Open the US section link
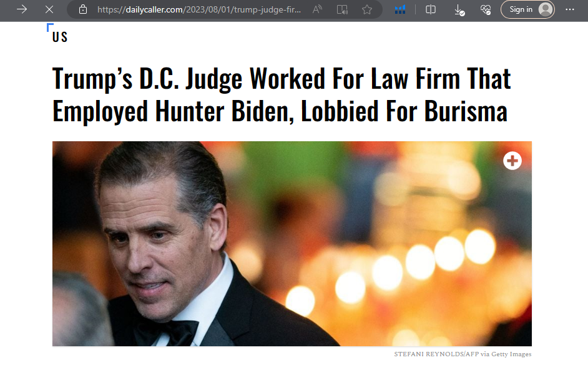588x385 pixels. coord(60,37)
